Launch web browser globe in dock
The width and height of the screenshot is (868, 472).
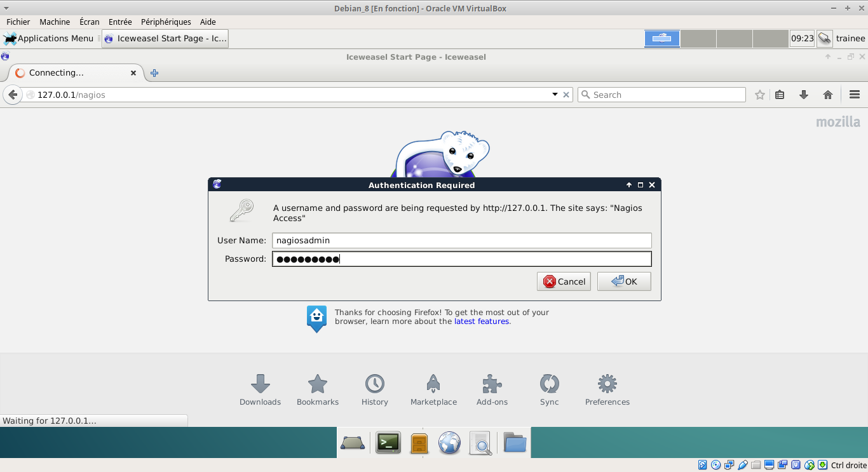point(449,443)
